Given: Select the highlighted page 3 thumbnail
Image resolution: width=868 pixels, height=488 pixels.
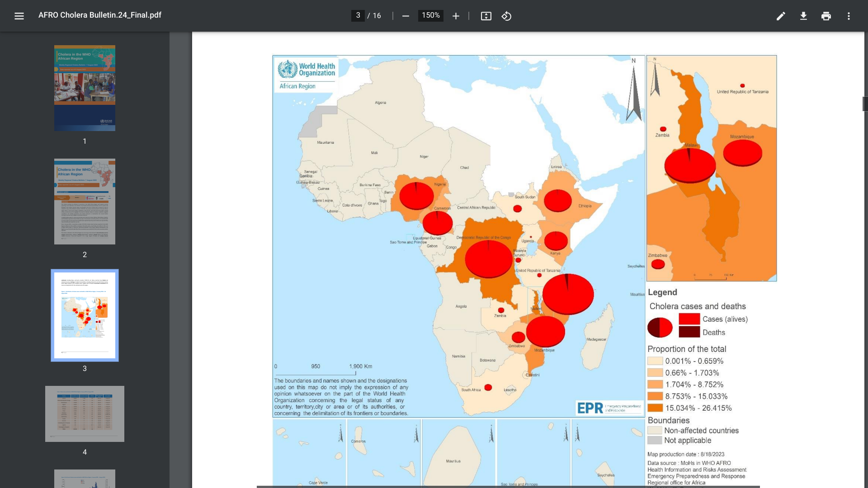Looking at the screenshot, I should tap(85, 315).
